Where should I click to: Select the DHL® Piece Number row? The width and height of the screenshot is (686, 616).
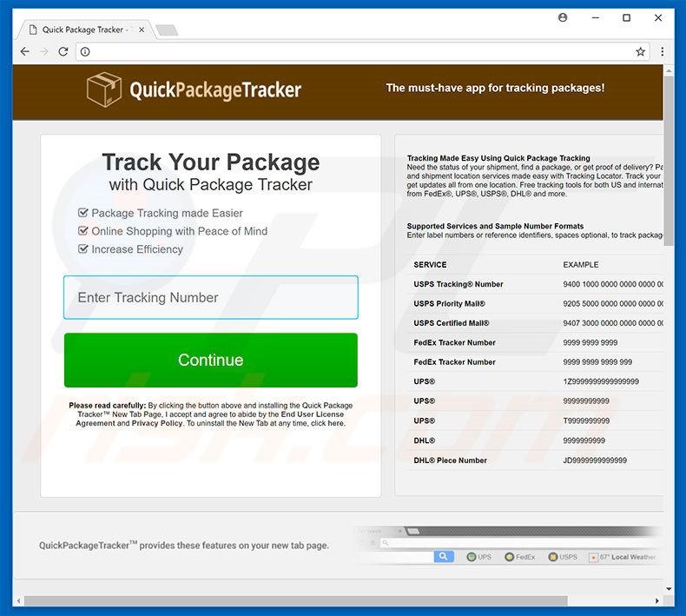pos(537,460)
